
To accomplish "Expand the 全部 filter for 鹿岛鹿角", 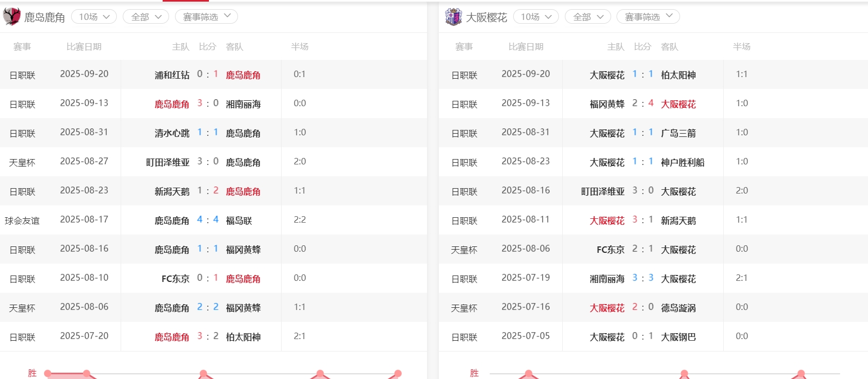I will (x=146, y=17).
